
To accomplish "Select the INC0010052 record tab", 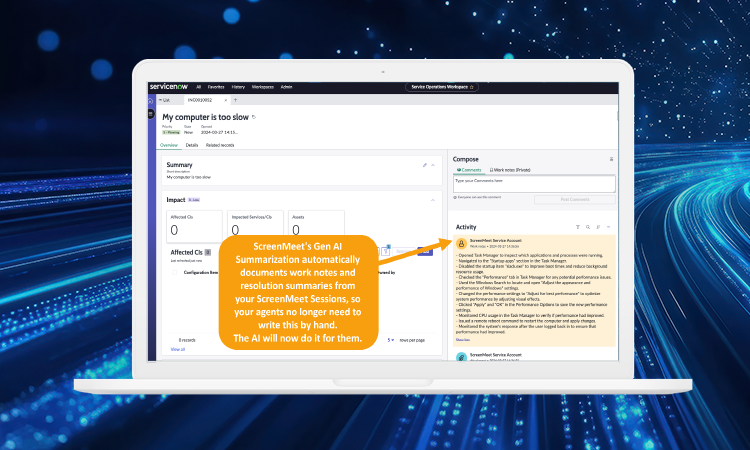I will pos(200,100).
